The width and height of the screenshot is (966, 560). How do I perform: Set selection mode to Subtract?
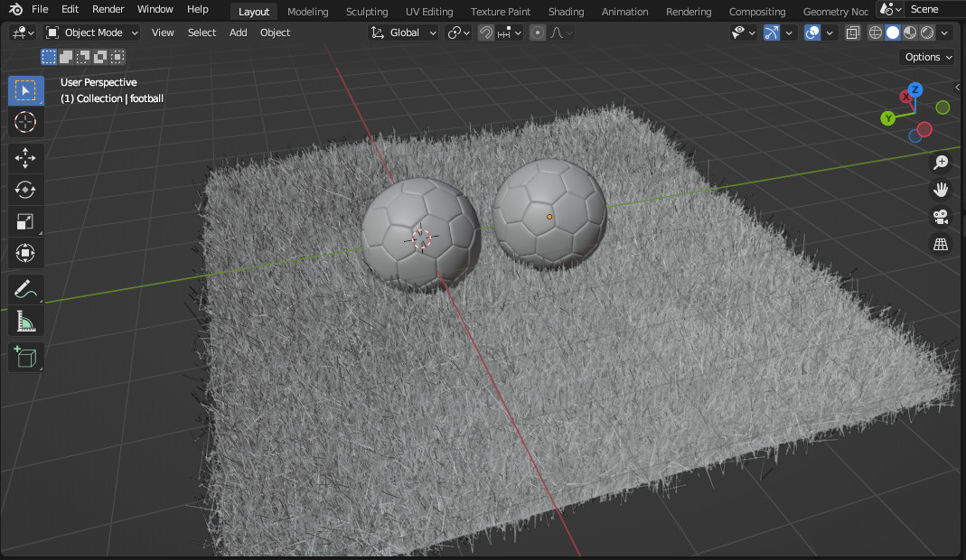83,57
